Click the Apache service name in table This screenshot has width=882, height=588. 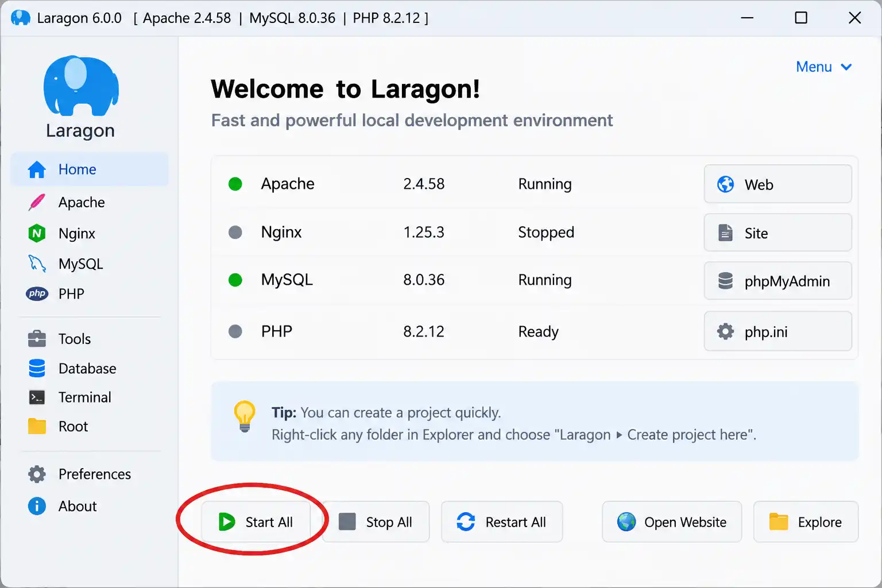(288, 184)
